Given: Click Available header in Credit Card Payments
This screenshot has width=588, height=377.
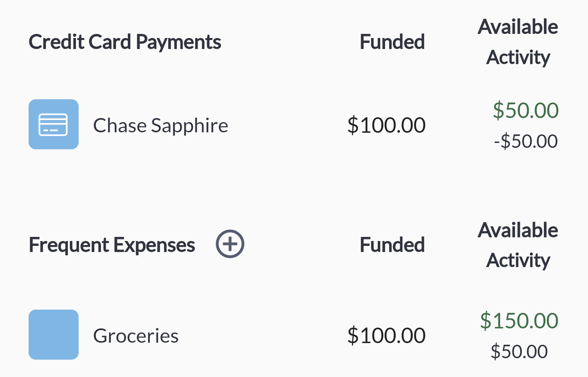Looking at the screenshot, I should tap(518, 27).
